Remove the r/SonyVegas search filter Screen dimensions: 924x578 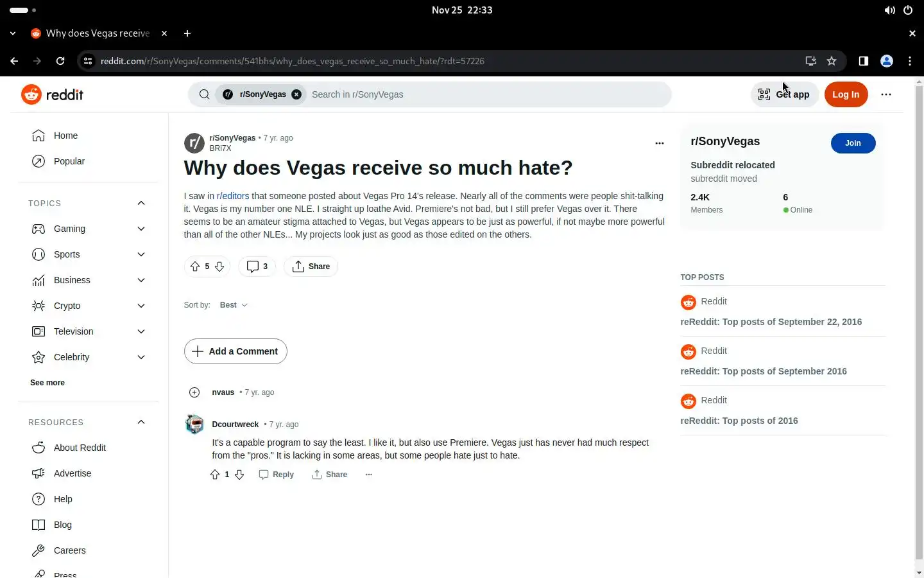(x=296, y=94)
